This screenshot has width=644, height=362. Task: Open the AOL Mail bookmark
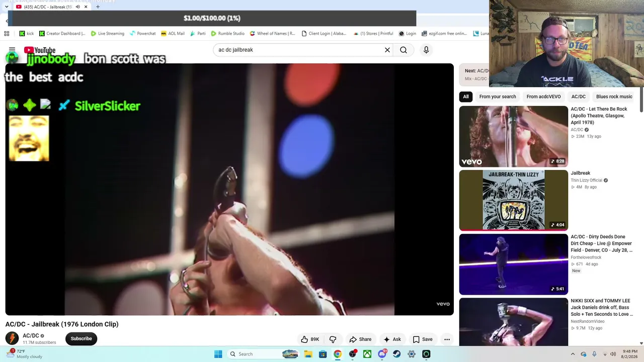coord(173,34)
